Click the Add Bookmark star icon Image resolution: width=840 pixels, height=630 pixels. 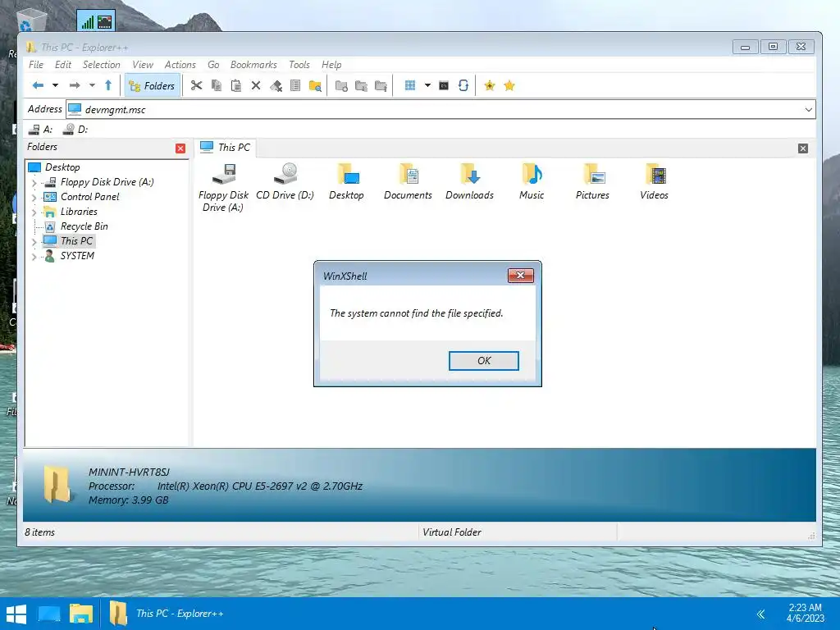490,85
